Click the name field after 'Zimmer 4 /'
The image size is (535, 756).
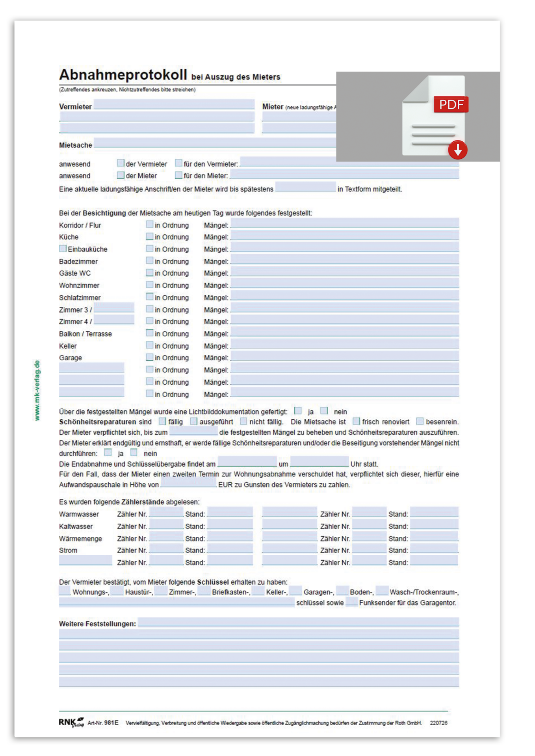(114, 319)
